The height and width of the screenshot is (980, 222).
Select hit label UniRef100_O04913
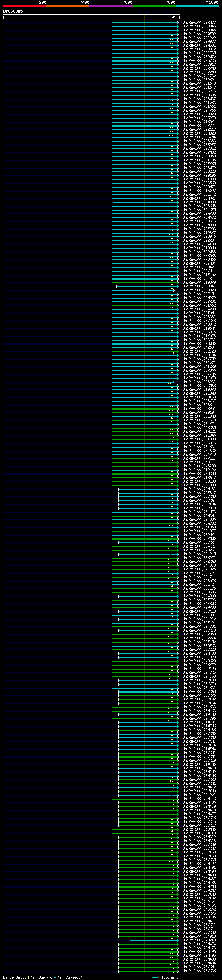(199, 937)
